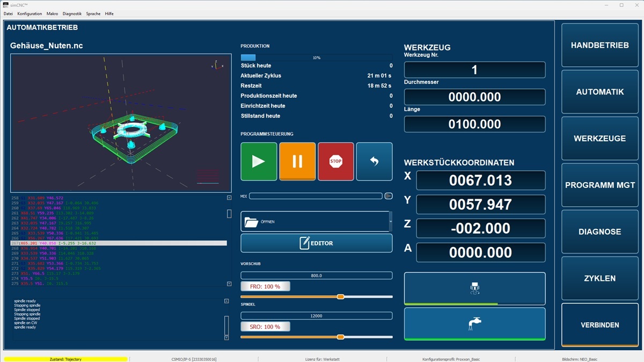This screenshot has width=644, height=362.
Task: Pause the program with the orange button
Action: [297, 161]
